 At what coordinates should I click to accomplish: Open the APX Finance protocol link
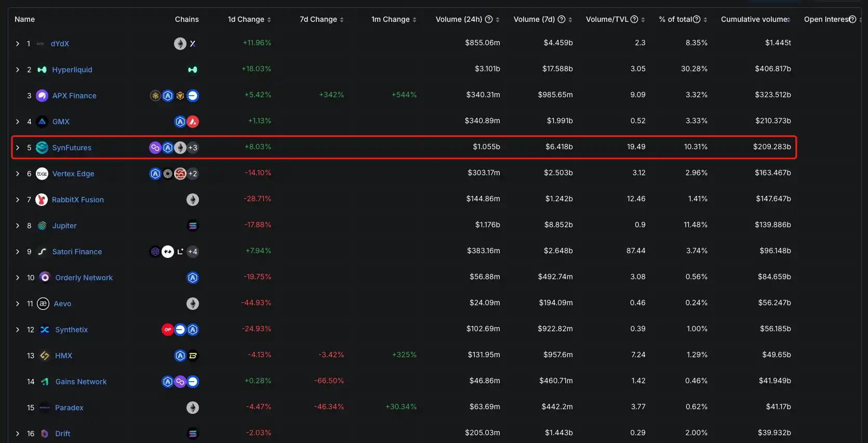click(74, 96)
